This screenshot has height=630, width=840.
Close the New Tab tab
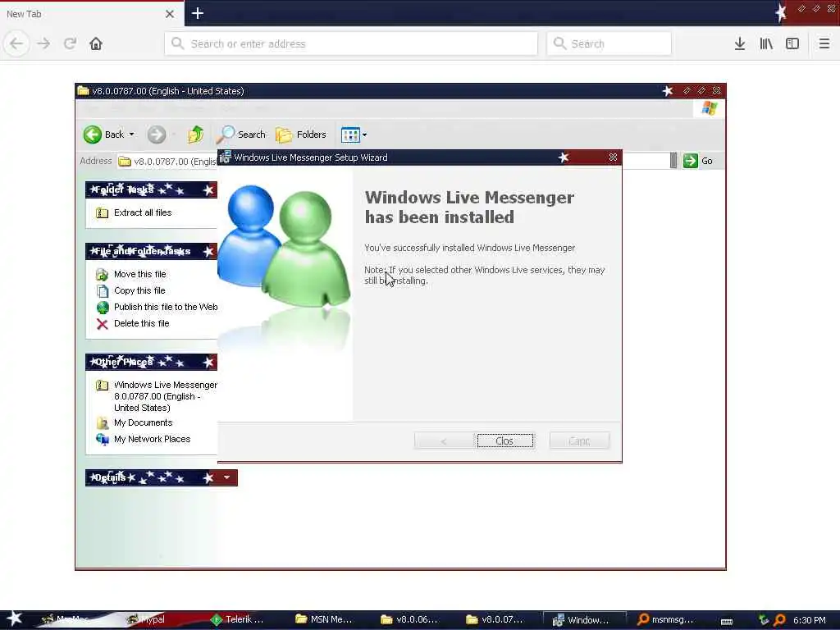pos(170,14)
